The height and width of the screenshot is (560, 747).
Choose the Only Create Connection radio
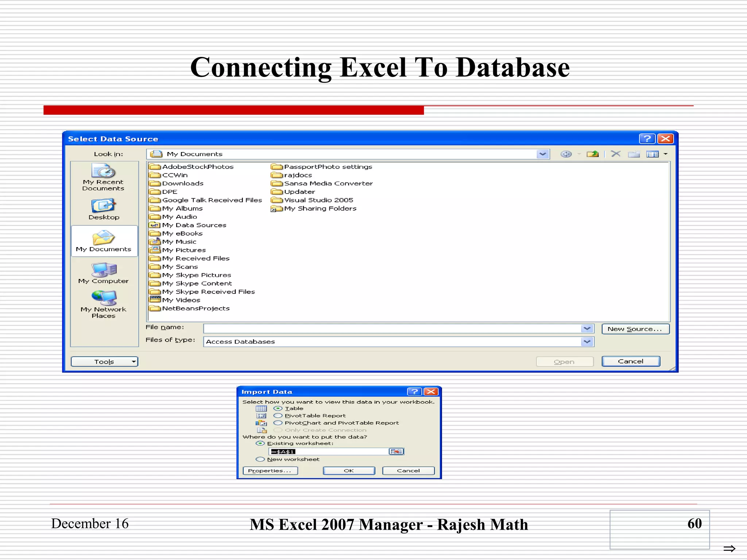[278, 430]
